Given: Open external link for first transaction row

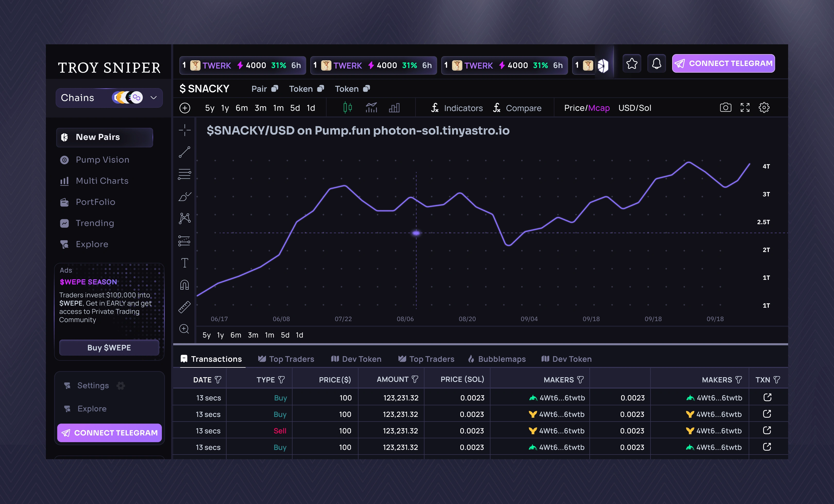Looking at the screenshot, I should [767, 397].
